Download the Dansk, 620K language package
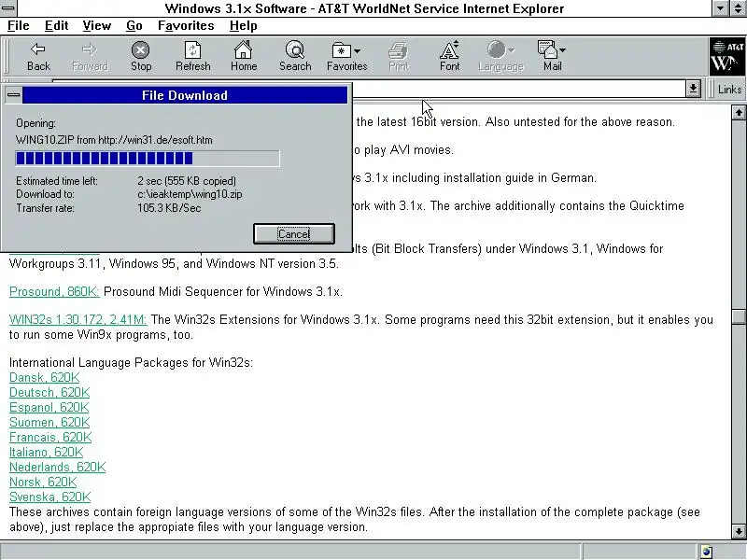 [44, 378]
